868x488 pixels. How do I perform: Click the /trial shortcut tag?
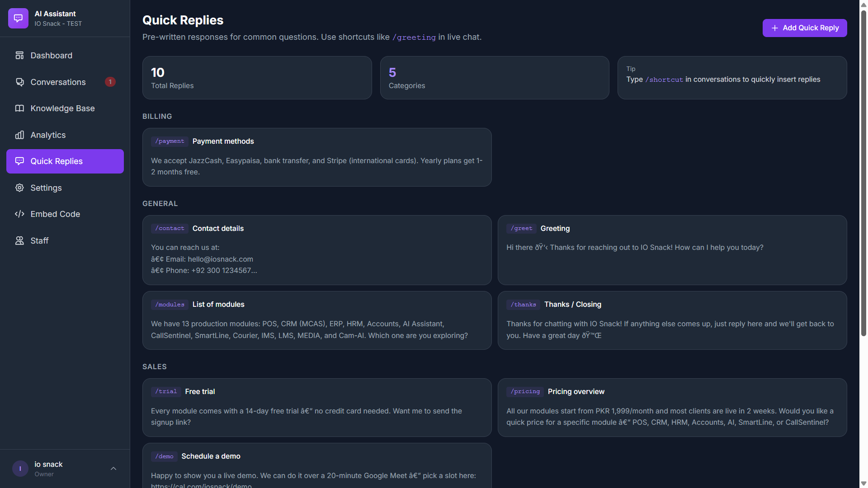pos(166,392)
